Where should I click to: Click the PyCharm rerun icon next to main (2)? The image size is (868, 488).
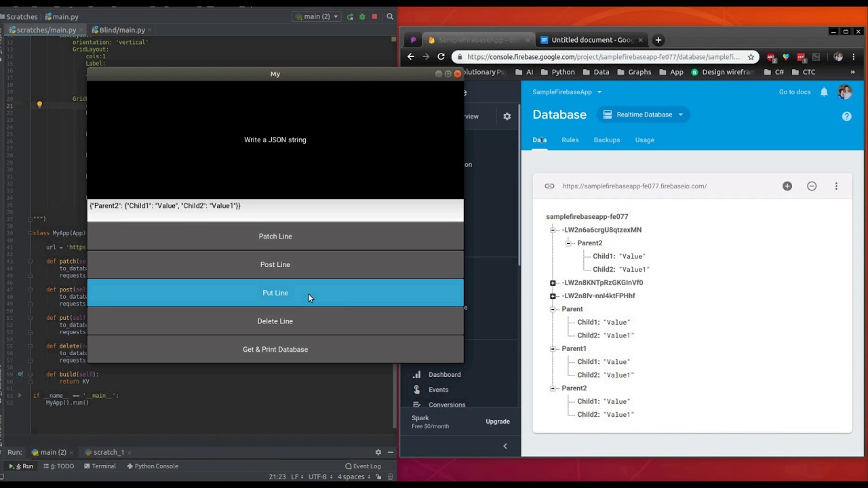tap(350, 16)
